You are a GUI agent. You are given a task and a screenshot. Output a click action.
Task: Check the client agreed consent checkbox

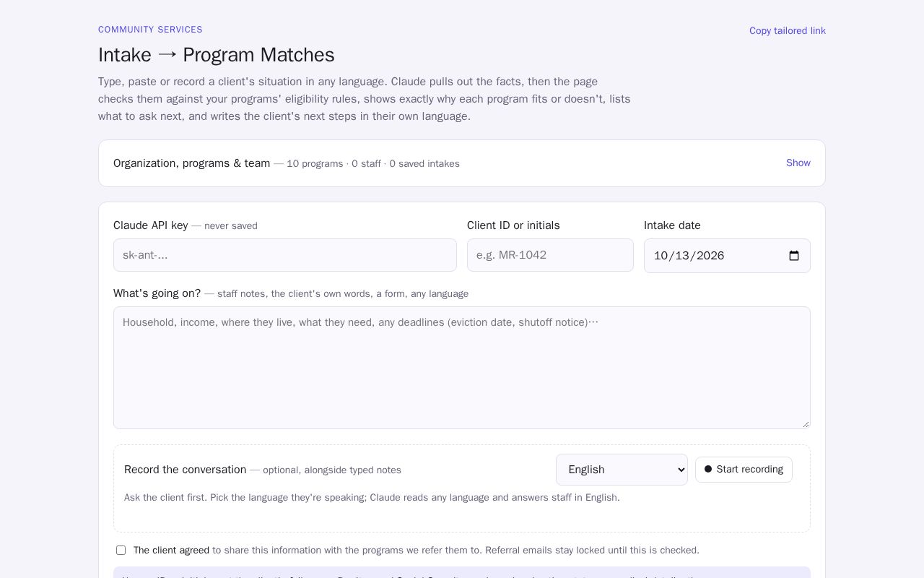pyautogui.click(x=121, y=551)
